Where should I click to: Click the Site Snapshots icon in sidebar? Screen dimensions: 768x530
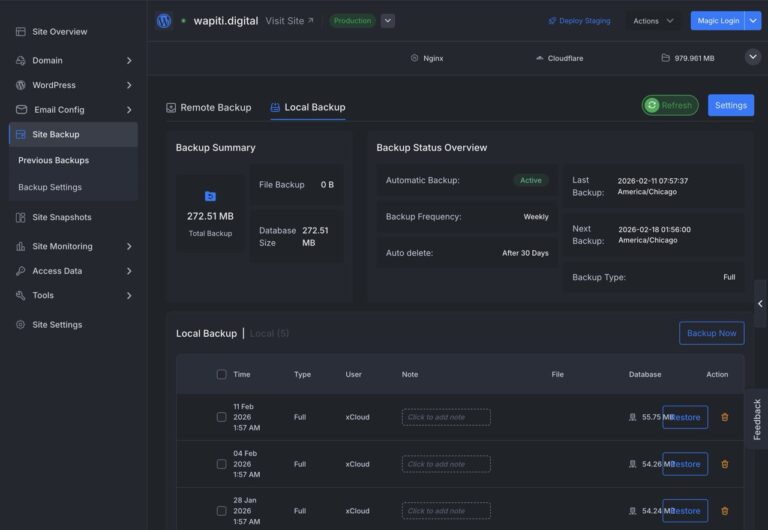point(21,217)
